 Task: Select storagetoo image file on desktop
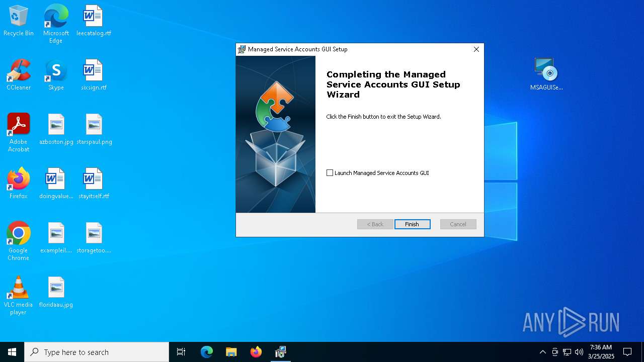tap(94, 238)
